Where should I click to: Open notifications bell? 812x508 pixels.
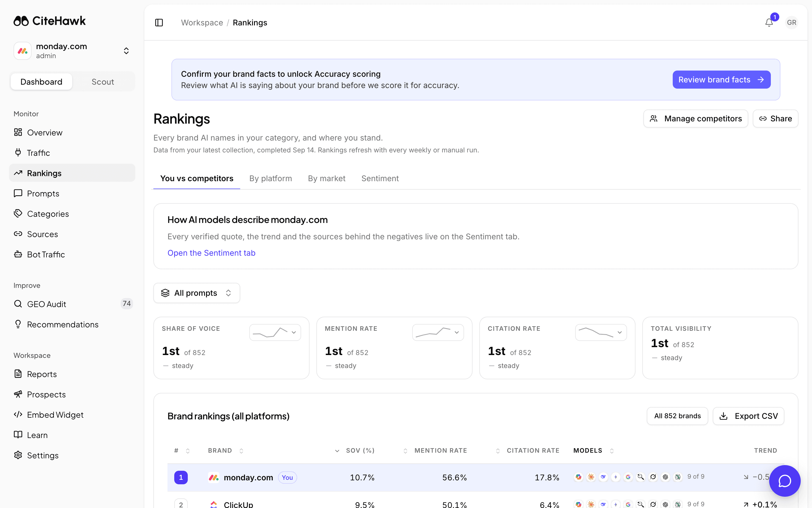769,23
